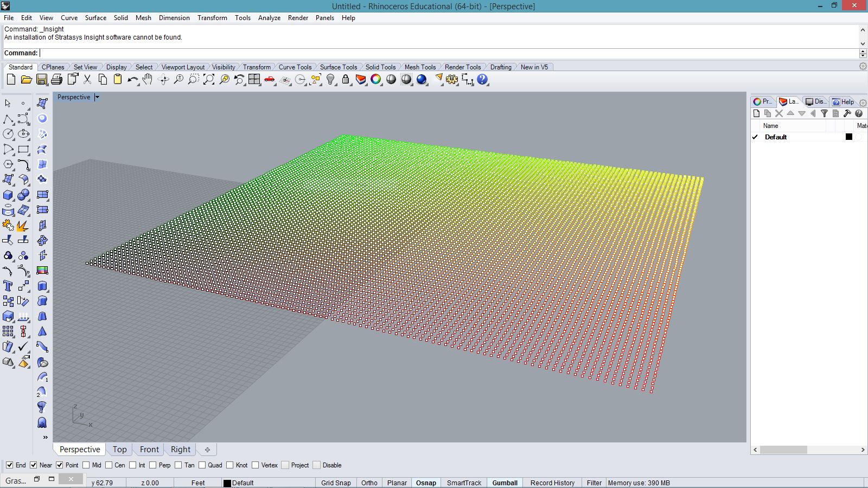Click the Undo arrow icon
The height and width of the screenshot is (488, 868).
pyautogui.click(x=132, y=80)
